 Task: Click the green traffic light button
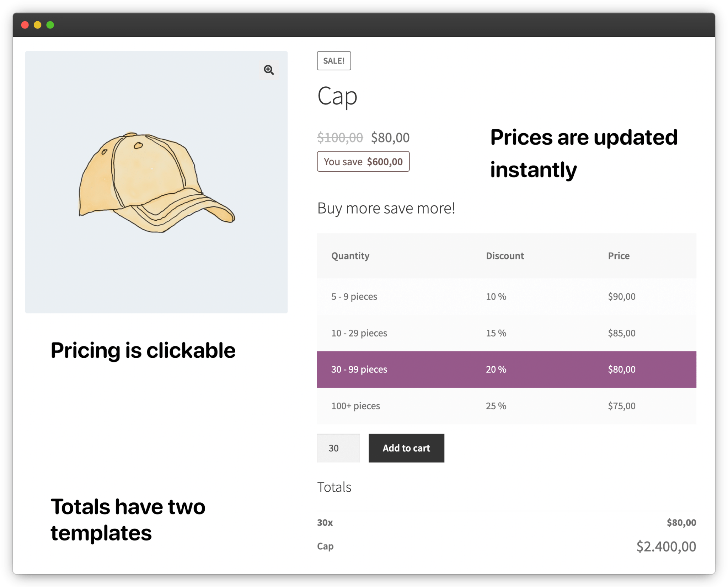(51, 25)
